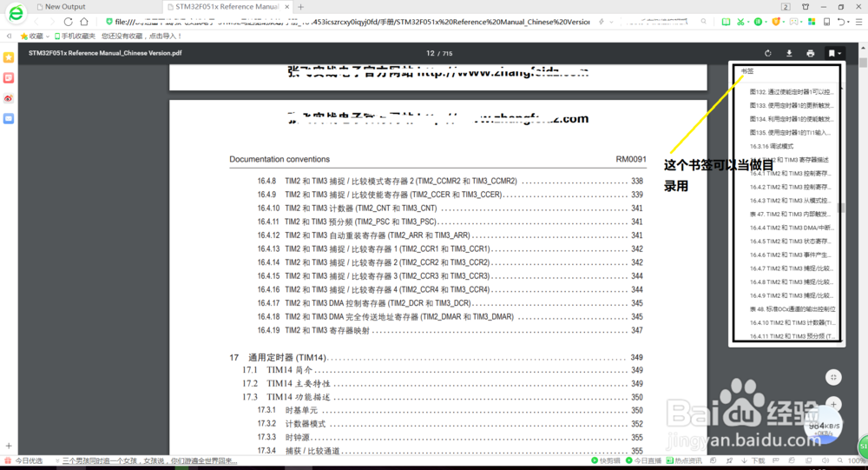
Task: Open 手机收藏夹 mobile favorites
Action: point(75,36)
